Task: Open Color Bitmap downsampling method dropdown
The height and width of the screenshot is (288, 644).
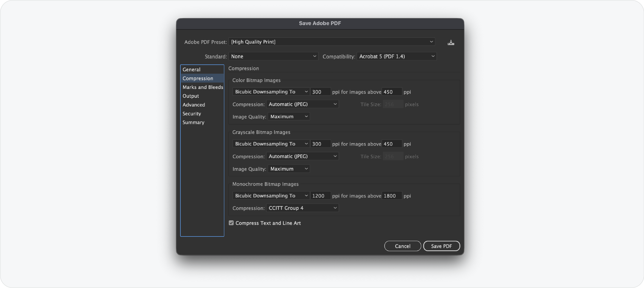Action: coord(271,92)
